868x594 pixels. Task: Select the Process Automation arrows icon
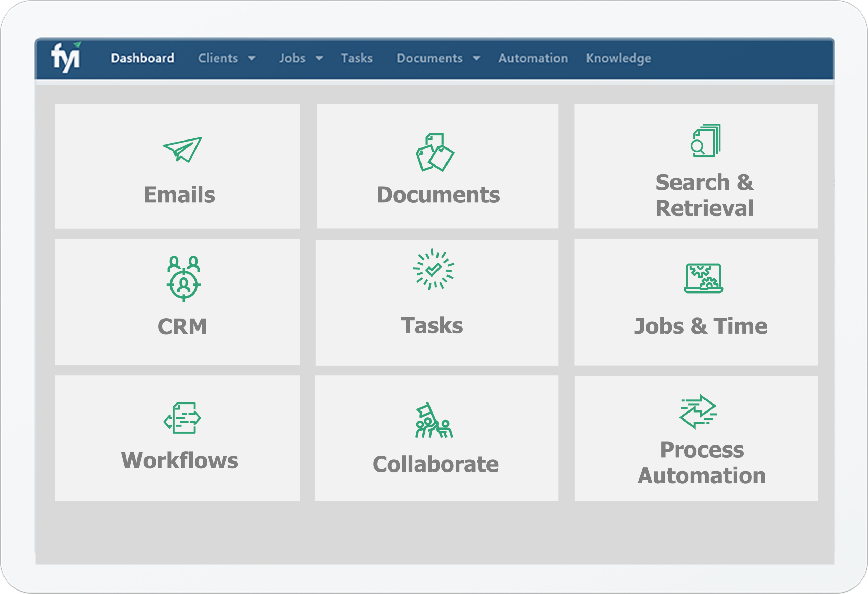697,411
